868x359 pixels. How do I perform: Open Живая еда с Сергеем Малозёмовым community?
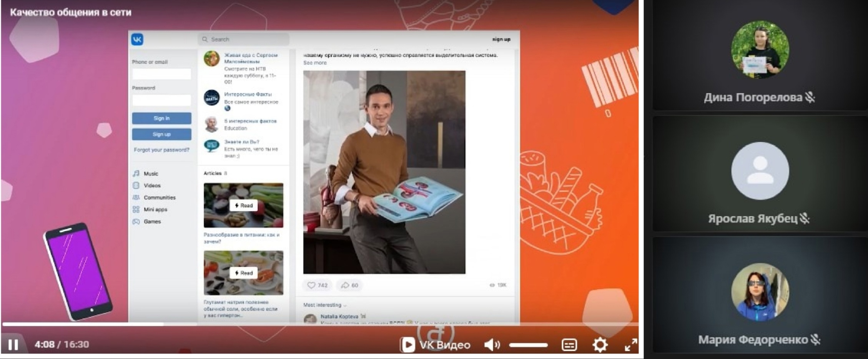pyautogui.click(x=251, y=58)
